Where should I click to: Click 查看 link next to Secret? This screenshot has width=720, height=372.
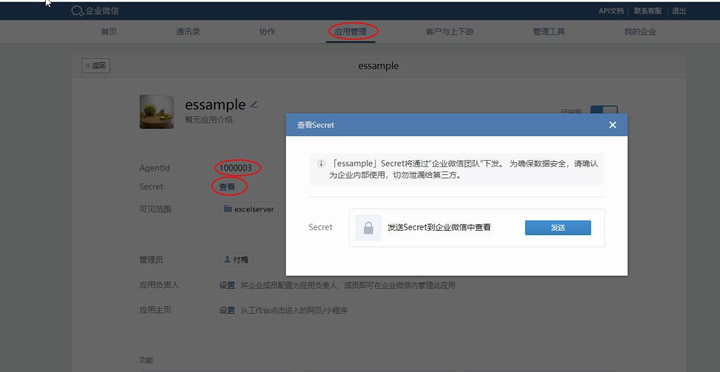click(x=227, y=187)
